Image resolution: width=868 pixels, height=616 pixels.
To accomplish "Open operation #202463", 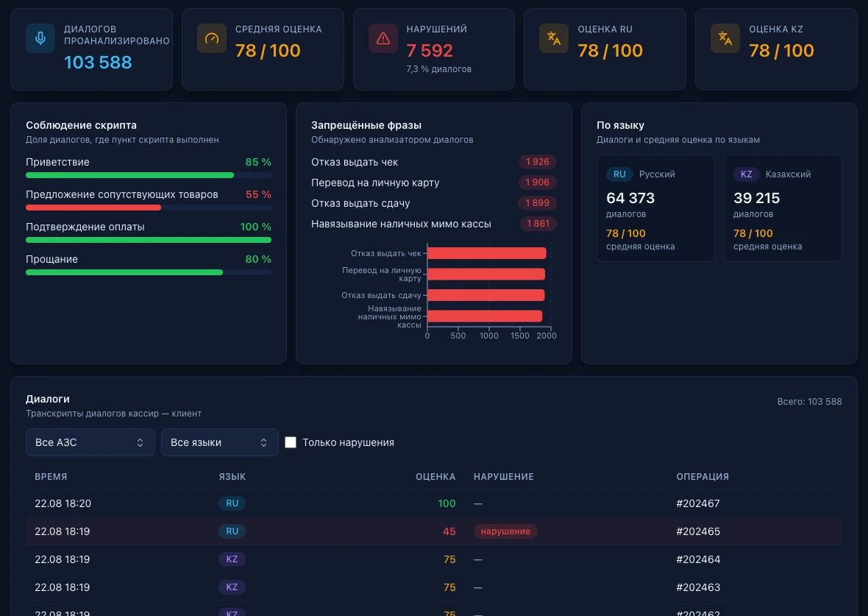I will 698,587.
